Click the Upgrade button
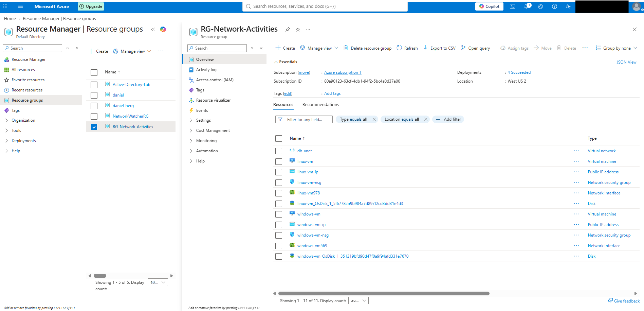Viewport: 644px width, 311px height. click(x=91, y=6)
